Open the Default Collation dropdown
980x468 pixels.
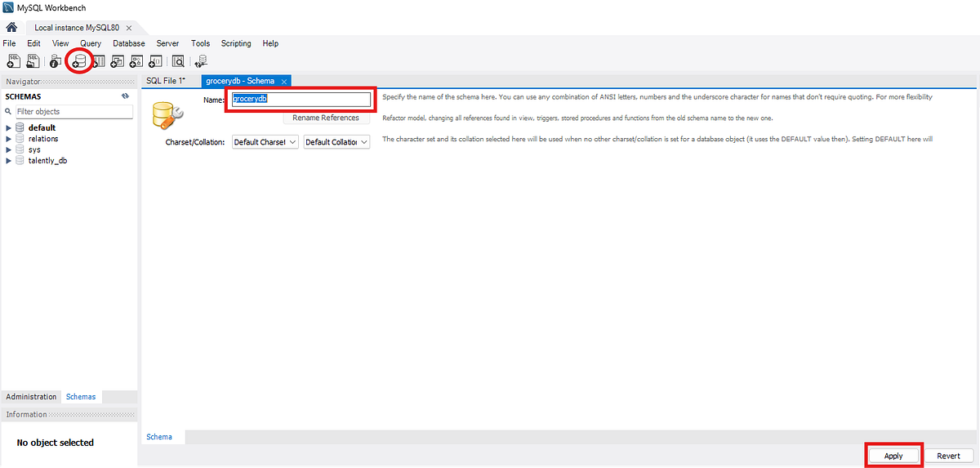coord(336,141)
